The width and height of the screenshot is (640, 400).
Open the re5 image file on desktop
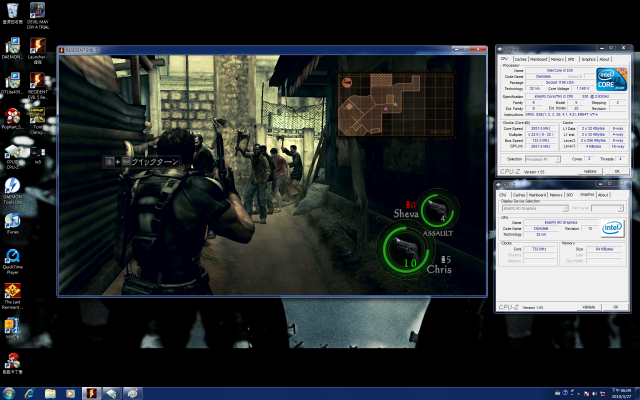coord(38,156)
